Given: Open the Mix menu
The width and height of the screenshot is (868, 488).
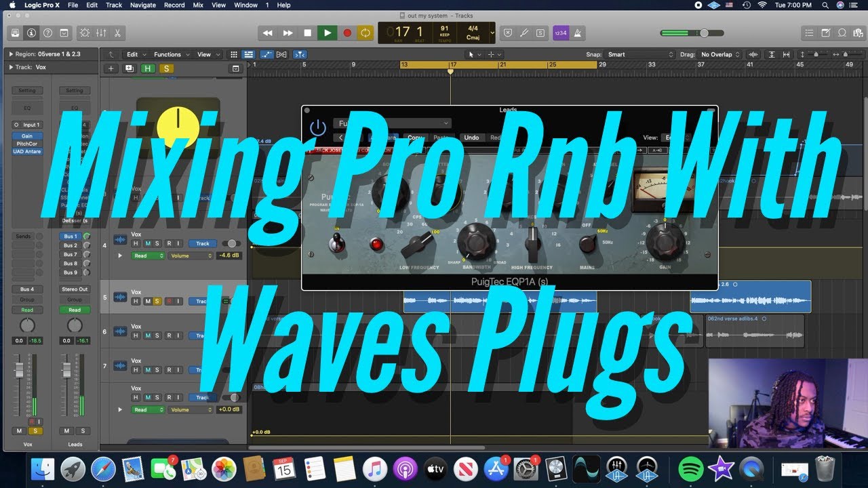Looking at the screenshot, I should point(198,5).
